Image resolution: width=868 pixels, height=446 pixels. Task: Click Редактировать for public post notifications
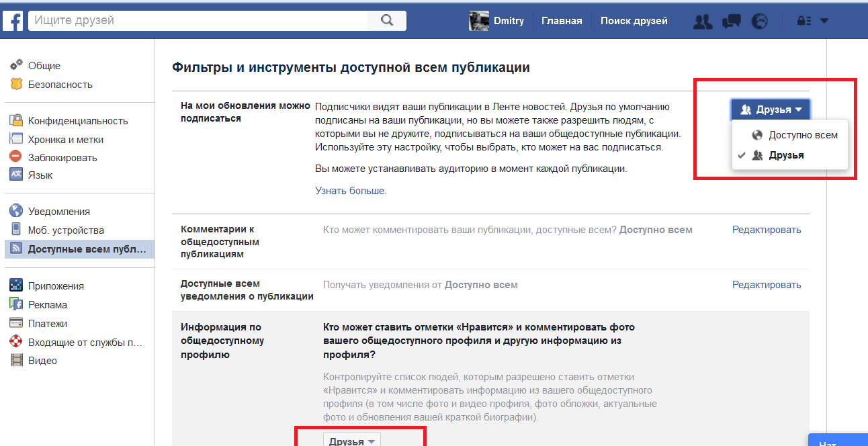767,285
